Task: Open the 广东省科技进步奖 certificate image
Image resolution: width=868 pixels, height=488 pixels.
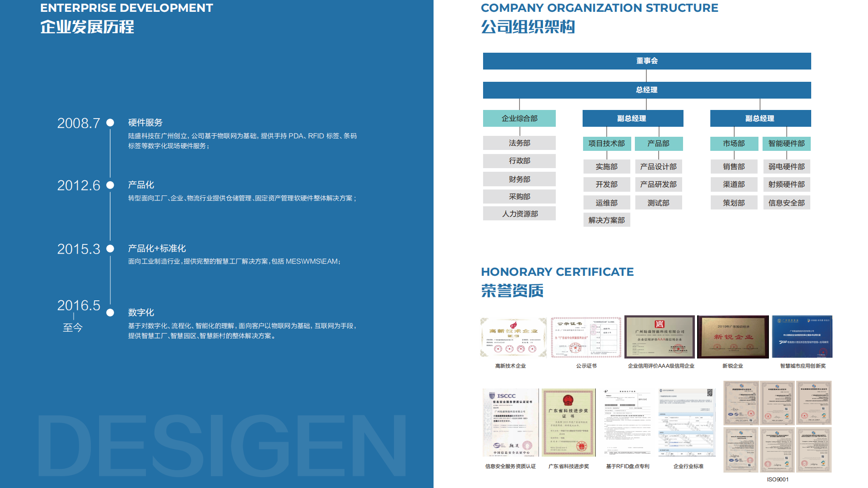Action: pyautogui.click(x=568, y=423)
